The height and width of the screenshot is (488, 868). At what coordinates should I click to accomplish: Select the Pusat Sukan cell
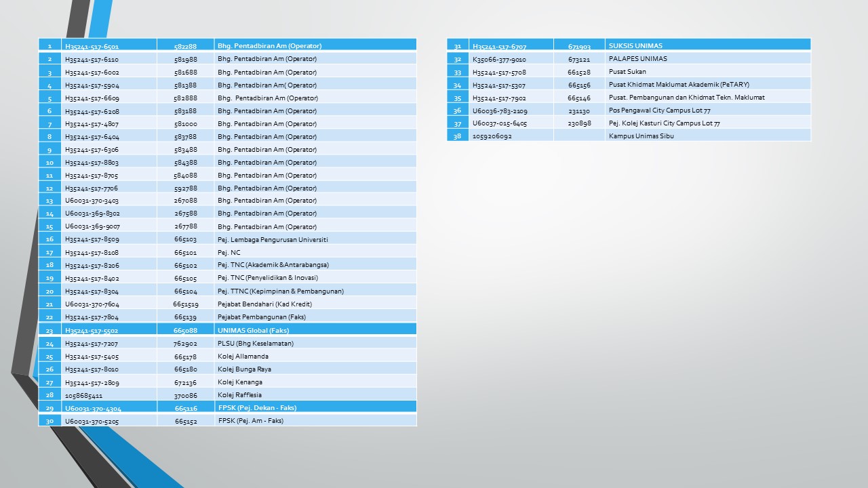[627, 72]
